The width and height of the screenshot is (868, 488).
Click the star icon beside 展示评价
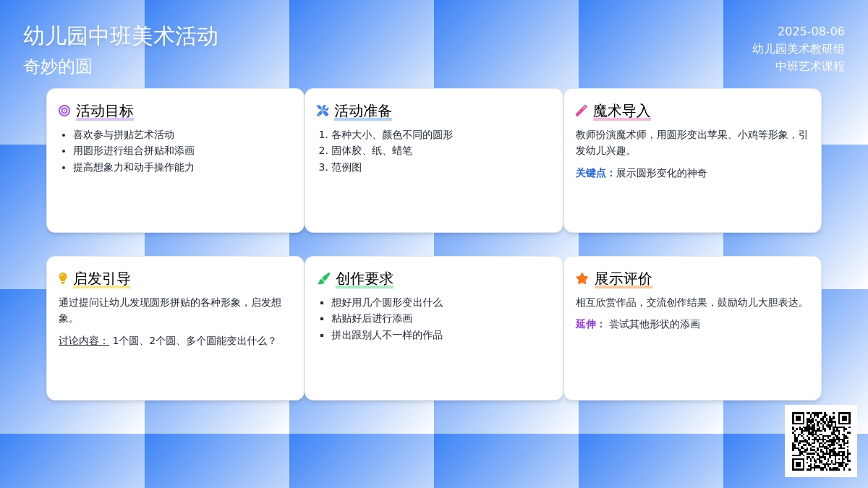click(582, 278)
